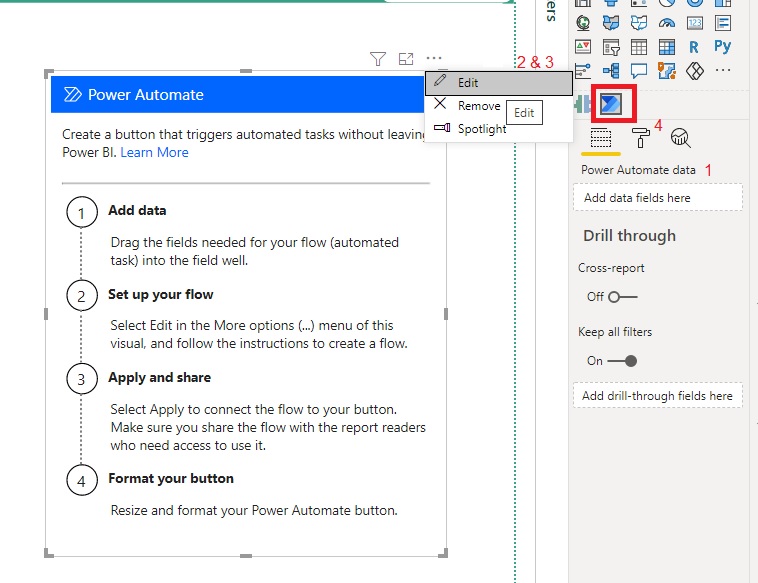Choose Spotlight from the context menu

point(482,129)
